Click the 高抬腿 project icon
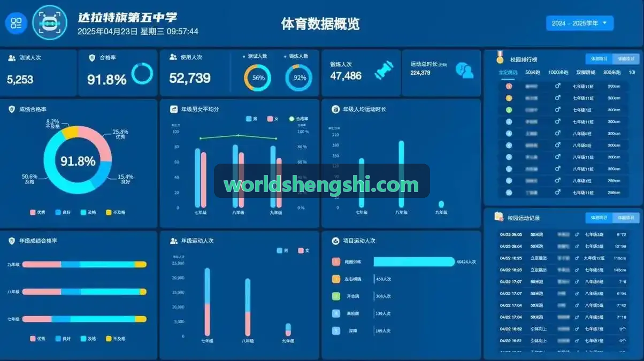 click(336, 313)
